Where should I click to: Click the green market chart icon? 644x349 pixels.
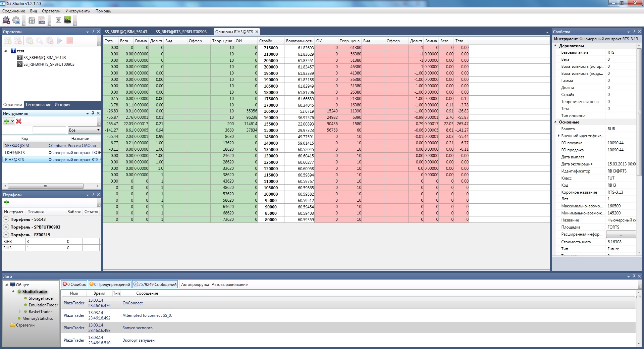pyautogui.click(x=68, y=20)
